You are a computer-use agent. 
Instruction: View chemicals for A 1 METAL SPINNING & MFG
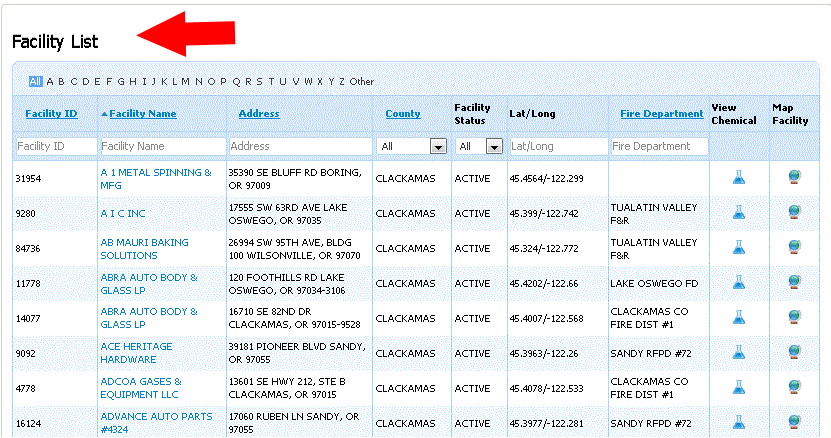click(739, 177)
